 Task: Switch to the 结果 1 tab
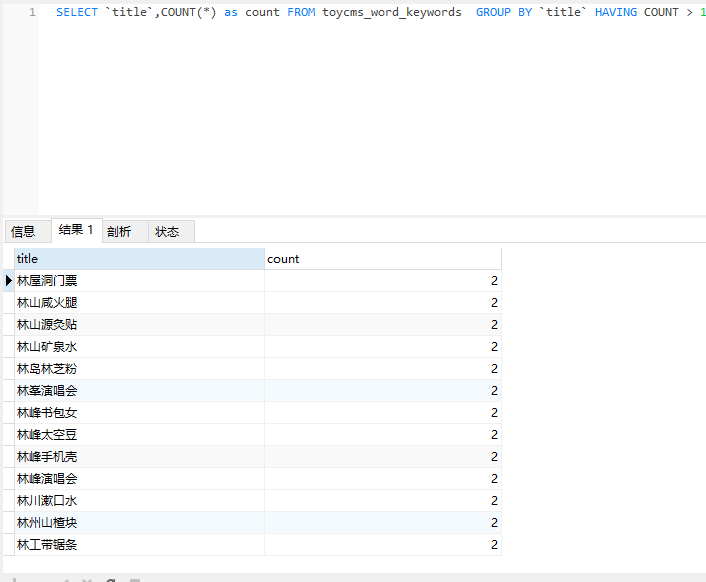[77, 230]
